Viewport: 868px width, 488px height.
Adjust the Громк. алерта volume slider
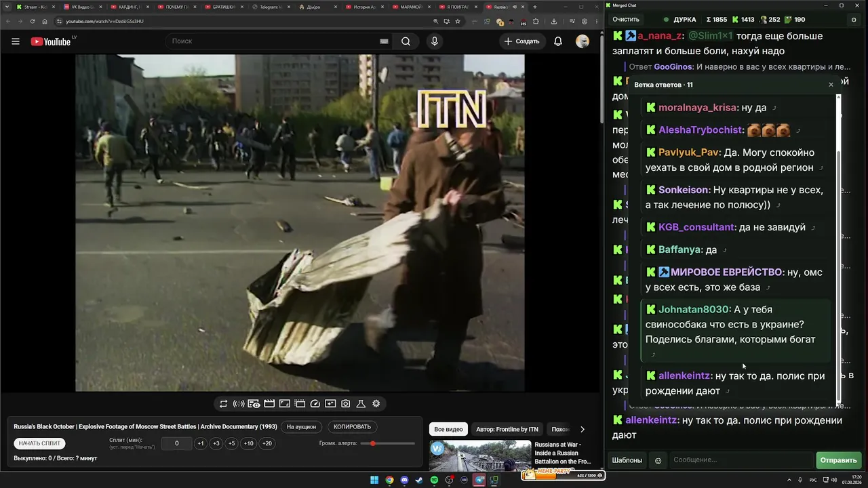tap(389, 443)
